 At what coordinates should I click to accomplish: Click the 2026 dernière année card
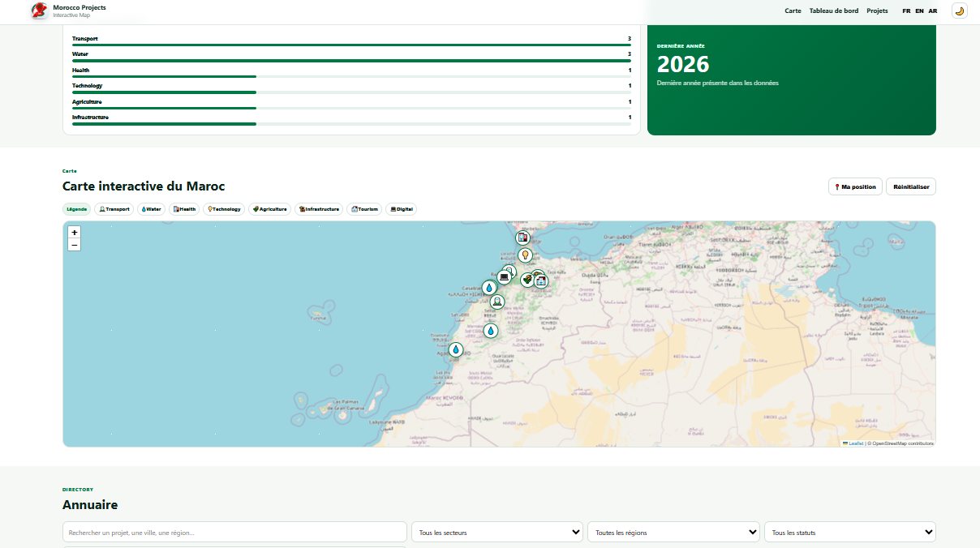pyautogui.click(x=791, y=80)
